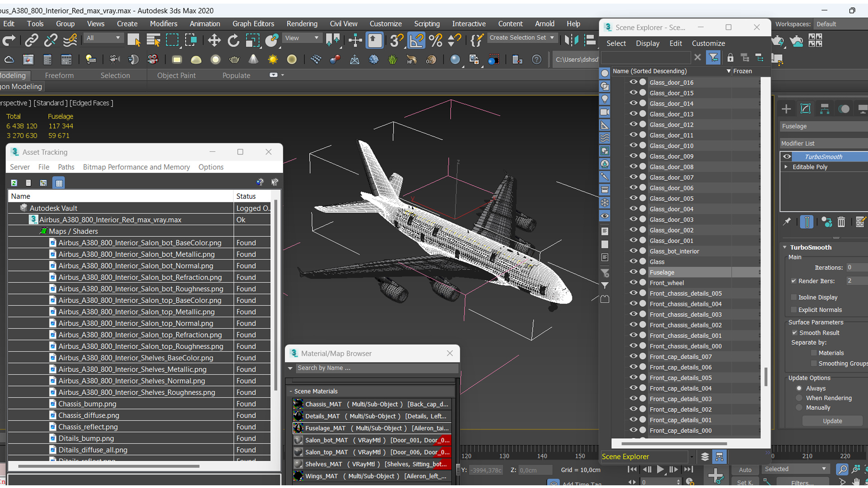Click the Display Cameras filter in Scene Explorer
Viewport: 868px width, 488px height.
click(605, 112)
